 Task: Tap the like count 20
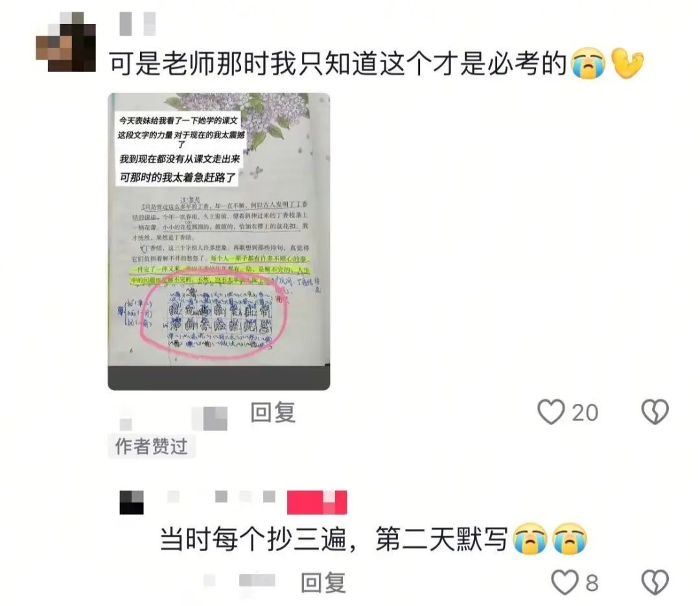pos(585,413)
